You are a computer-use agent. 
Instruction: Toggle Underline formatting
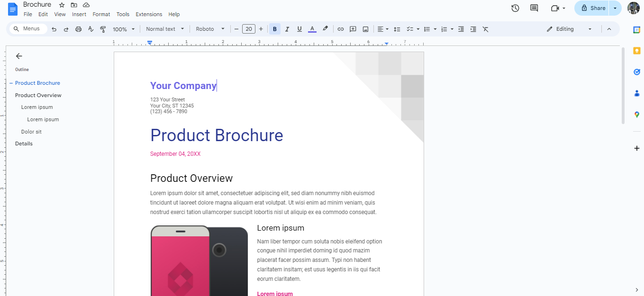tap(299, 29)
